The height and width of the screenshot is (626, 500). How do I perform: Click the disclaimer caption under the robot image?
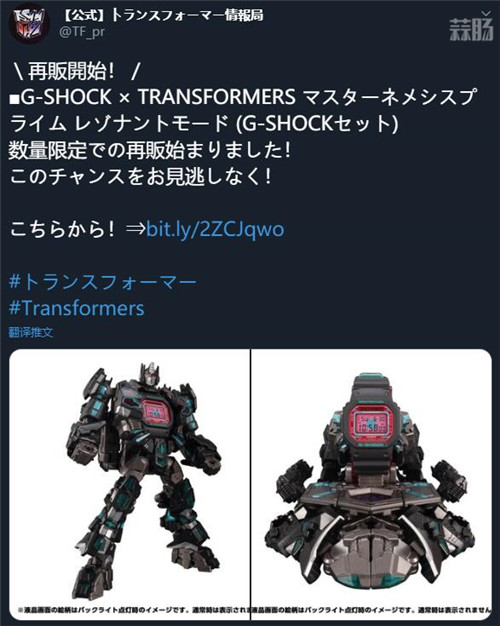click(x=134, y=610)
